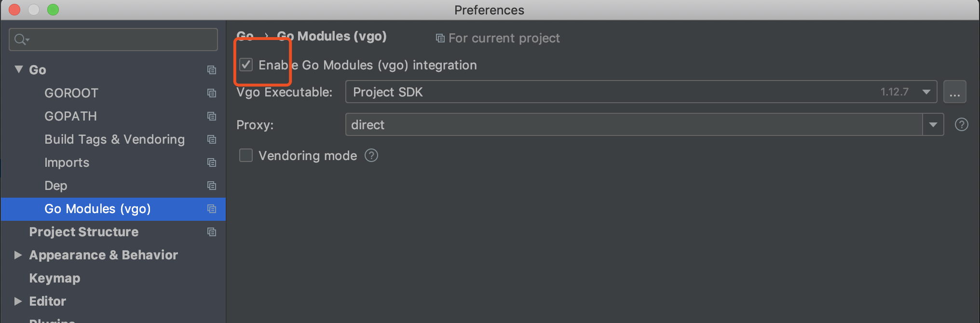Click the project-level icon beside GOPATH
This screenshot has height=323, width=980.
pos(211,116)
